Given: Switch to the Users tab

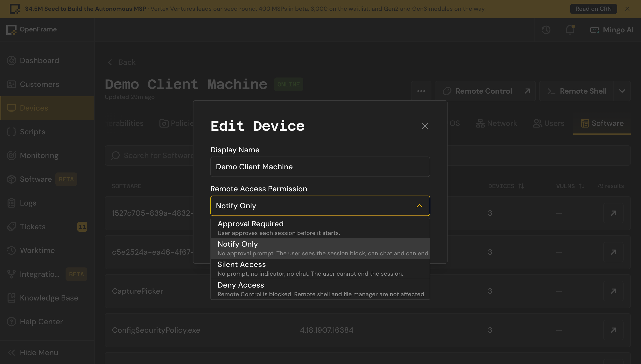Looking at the screenshot, I should 548,123.
